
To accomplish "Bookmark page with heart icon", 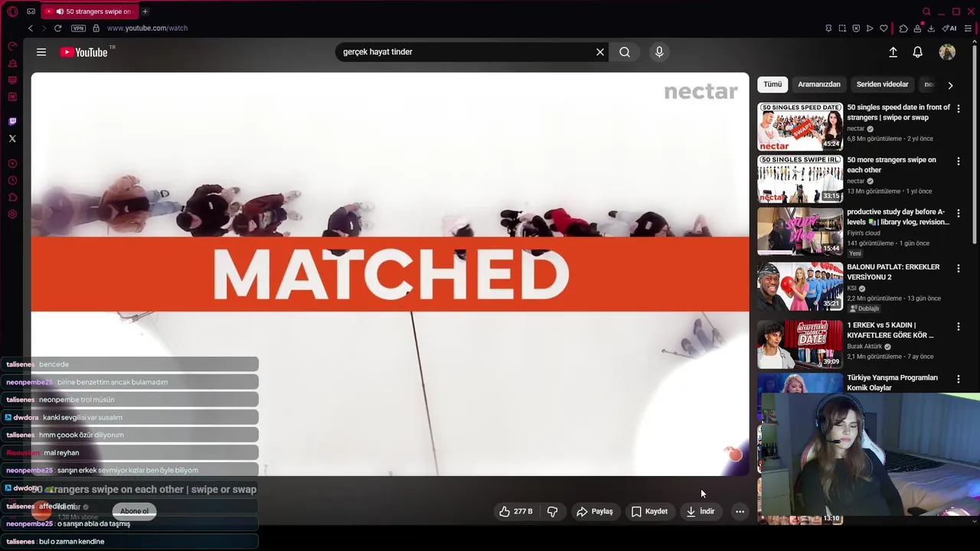I will pos(884,28).
